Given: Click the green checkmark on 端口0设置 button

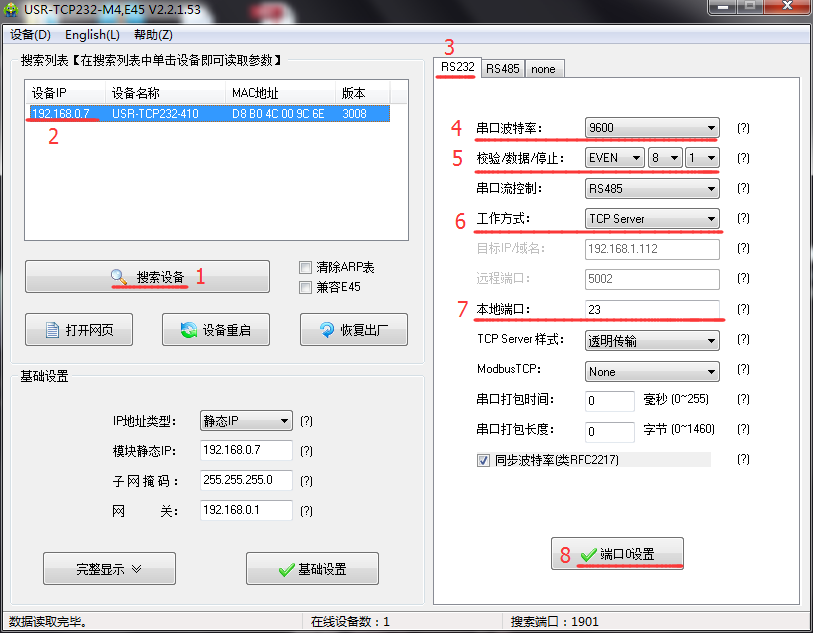Looking at the screenshot, I should pyautogui.click(x=587, y=554).
